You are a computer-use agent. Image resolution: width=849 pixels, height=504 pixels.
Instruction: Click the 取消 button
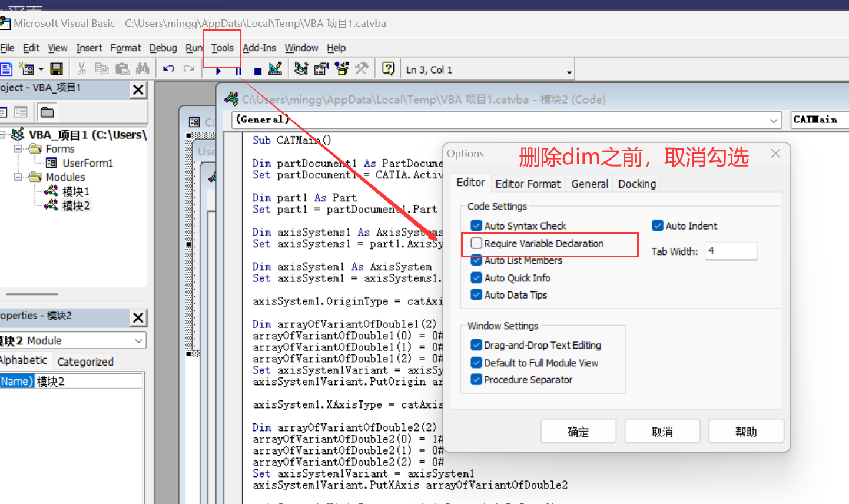[x=662, y=432]
